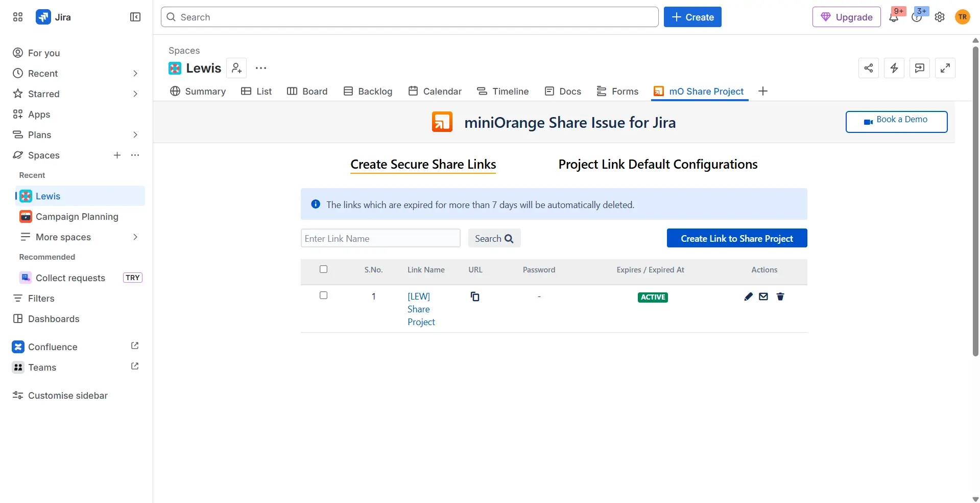The height and width of the screenshot is (503, 980).
Task: Open the [LEW] Share Project link
Action: (x=421, y=309)
